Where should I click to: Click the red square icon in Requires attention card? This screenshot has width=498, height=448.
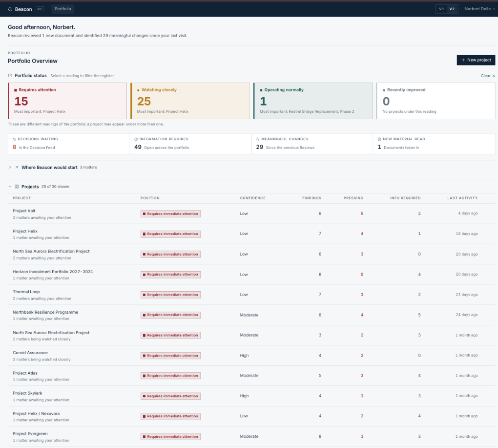[x=16, y=90]
